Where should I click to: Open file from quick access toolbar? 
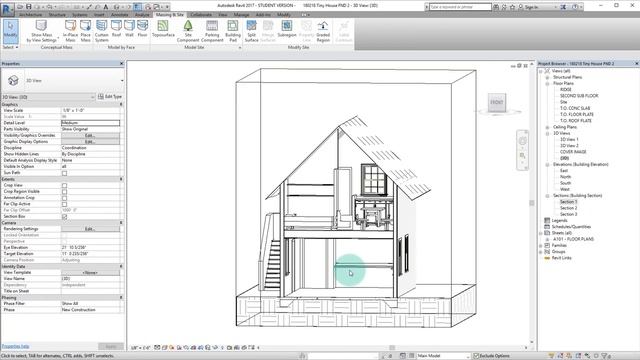20,7
